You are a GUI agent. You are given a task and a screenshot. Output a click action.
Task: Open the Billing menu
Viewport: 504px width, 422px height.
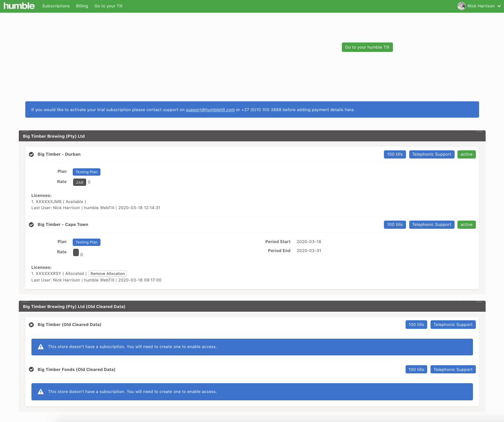(82, 6)
